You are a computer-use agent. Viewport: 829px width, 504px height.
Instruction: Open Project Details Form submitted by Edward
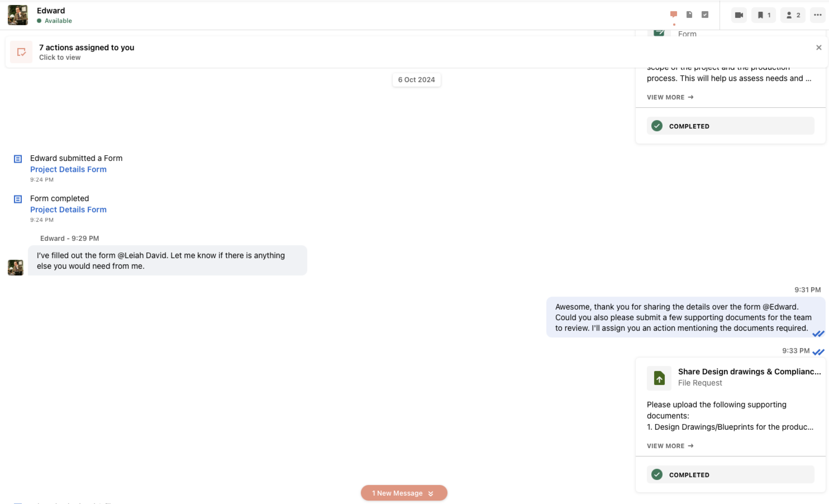coord(68,169)
